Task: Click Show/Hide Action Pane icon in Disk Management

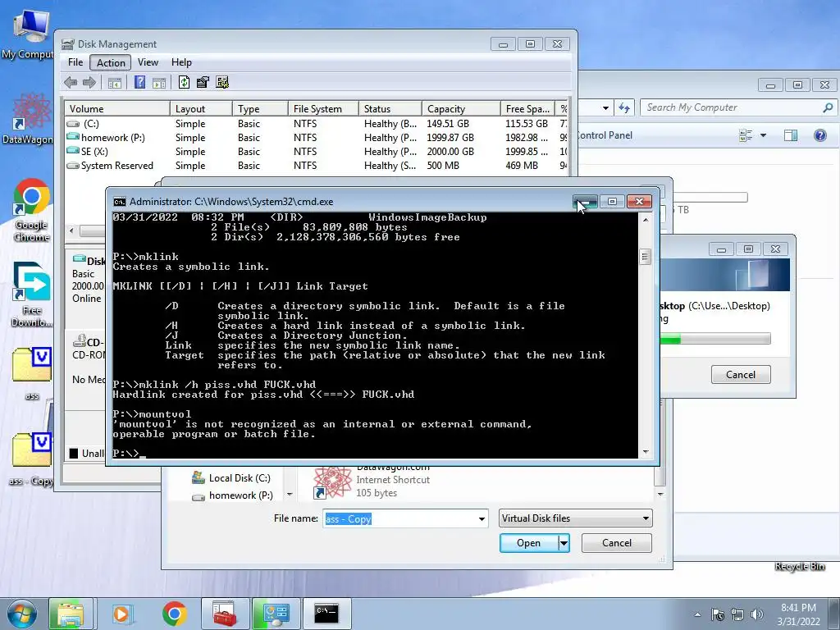Action: [x=159, y=83]
